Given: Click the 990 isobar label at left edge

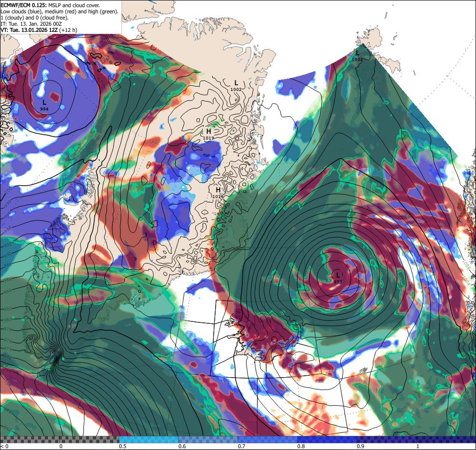Looking at the screenshot, I should tap(7, 254).
